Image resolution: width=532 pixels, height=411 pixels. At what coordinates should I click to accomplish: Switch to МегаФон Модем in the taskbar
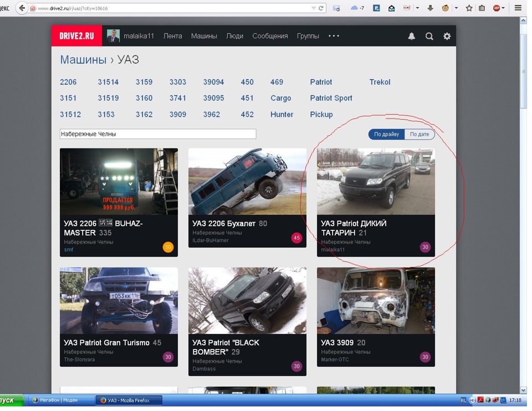[58, 400]
